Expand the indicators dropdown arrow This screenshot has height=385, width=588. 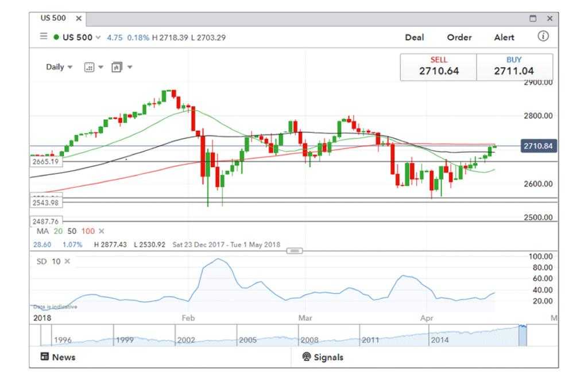130,67
